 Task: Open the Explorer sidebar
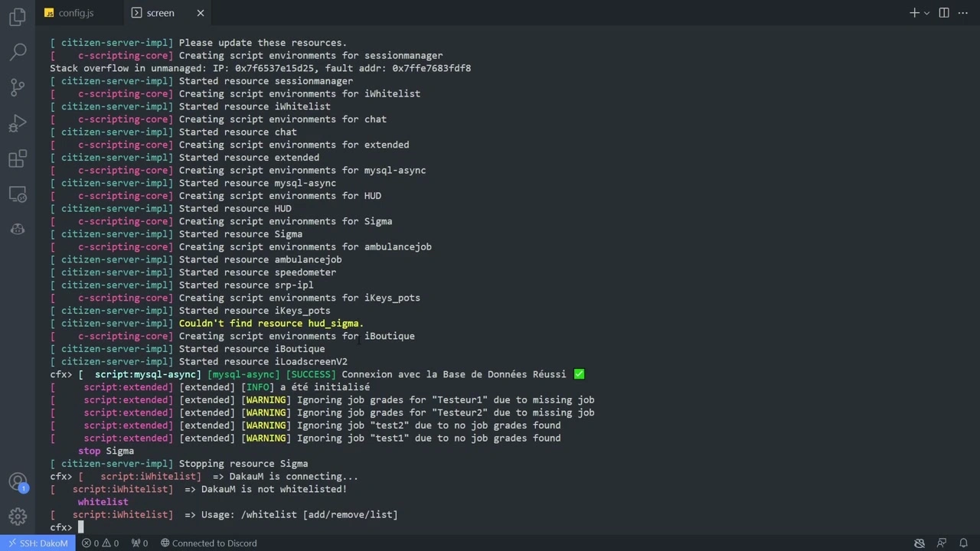point(17,17)
